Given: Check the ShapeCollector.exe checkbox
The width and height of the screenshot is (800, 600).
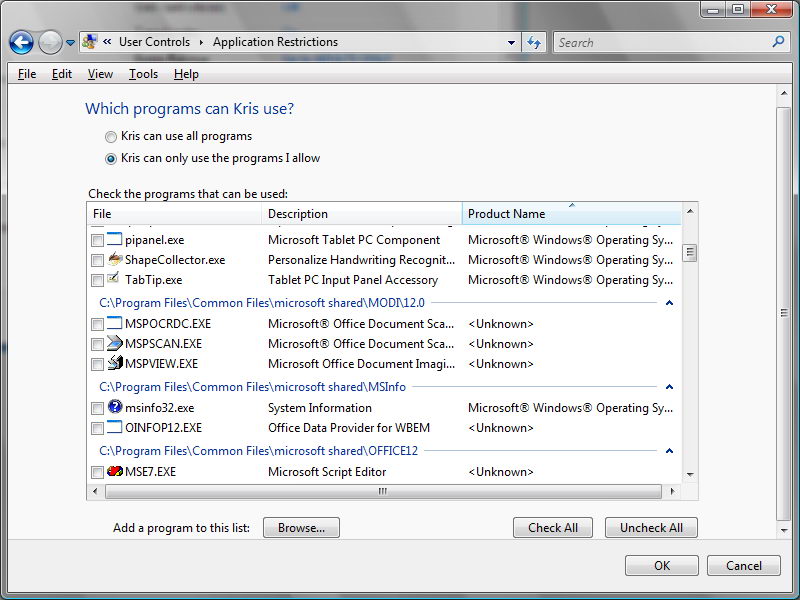Looking at the screenshot, I should pos(97,260).
